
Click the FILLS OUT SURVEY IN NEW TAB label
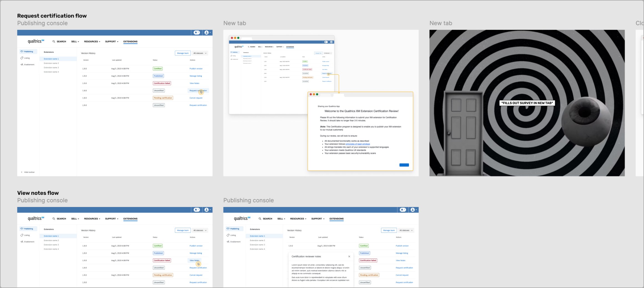(527, 103)
